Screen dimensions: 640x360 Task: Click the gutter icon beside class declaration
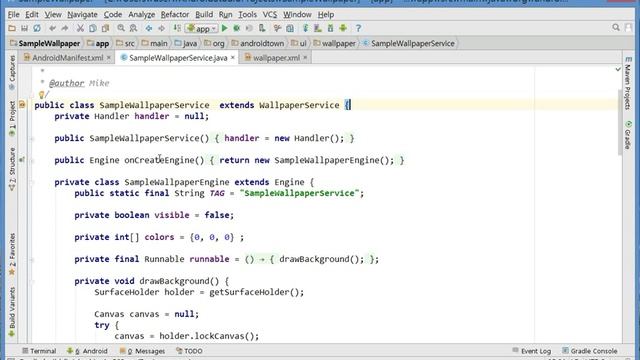(22, 105)
